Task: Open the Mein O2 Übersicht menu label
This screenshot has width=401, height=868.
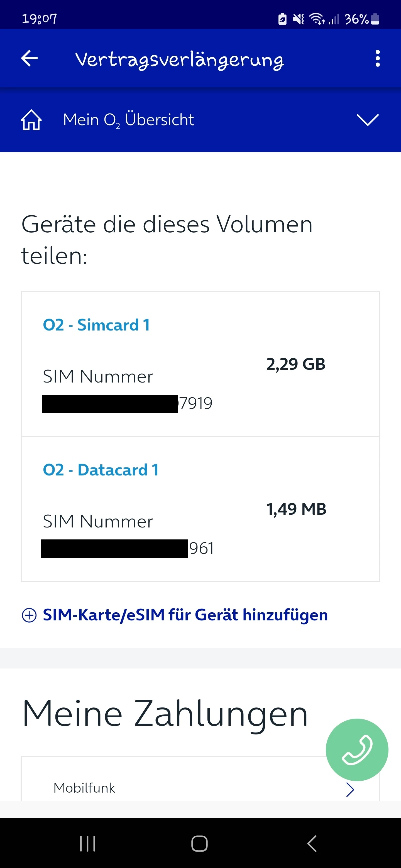Action: click(128, 120)
